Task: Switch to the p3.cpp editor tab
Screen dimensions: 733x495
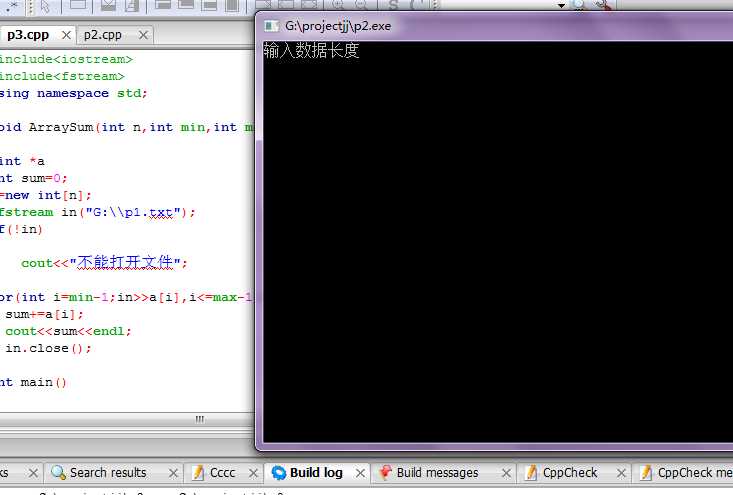Action: tap(28, 35)
